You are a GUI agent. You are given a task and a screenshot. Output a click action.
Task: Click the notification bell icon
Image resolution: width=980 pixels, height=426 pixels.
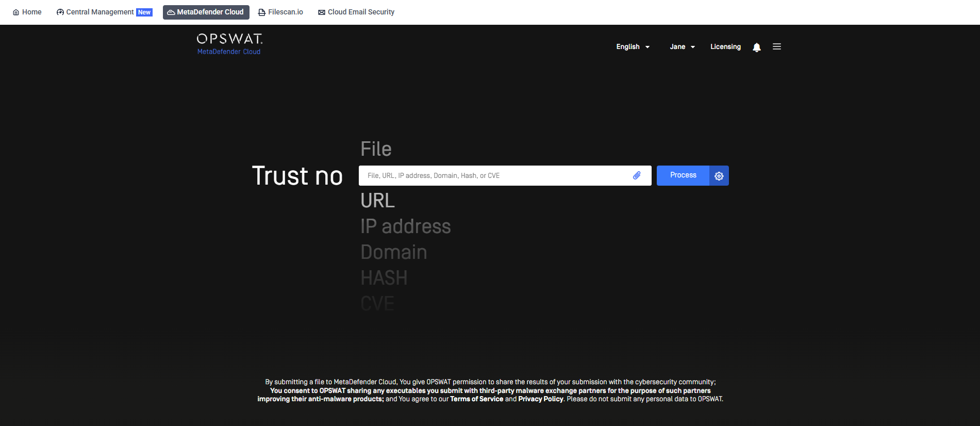(x=756, y=47)
